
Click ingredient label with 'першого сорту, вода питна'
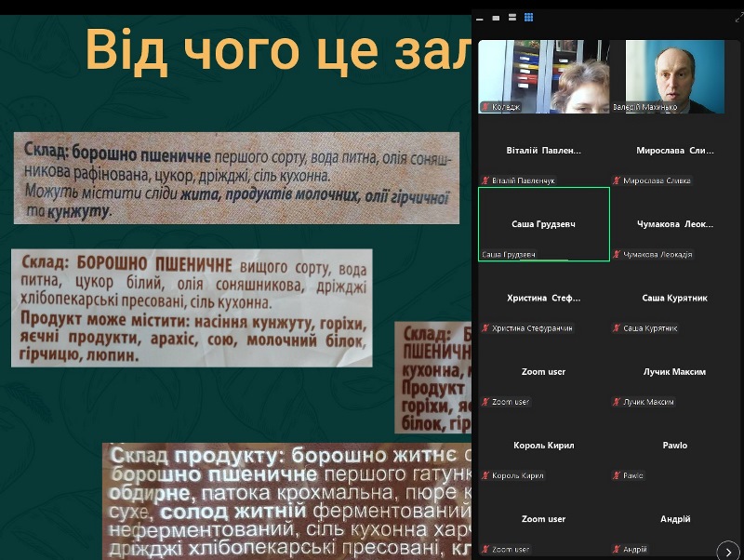(x=236, y=178)
